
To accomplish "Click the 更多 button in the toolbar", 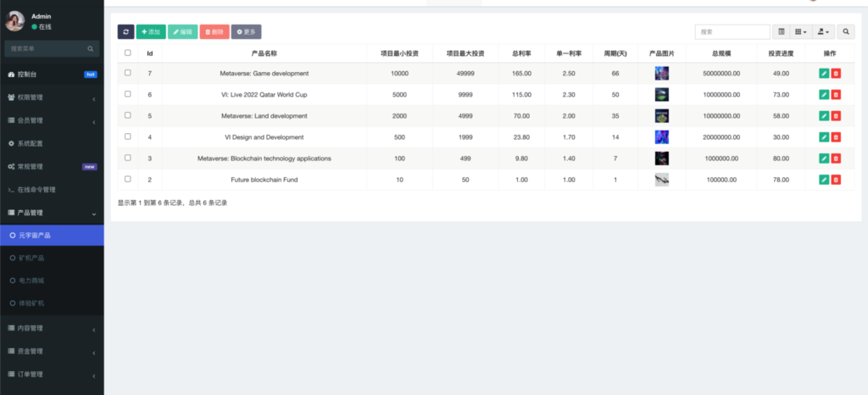I will pos(247,31).
